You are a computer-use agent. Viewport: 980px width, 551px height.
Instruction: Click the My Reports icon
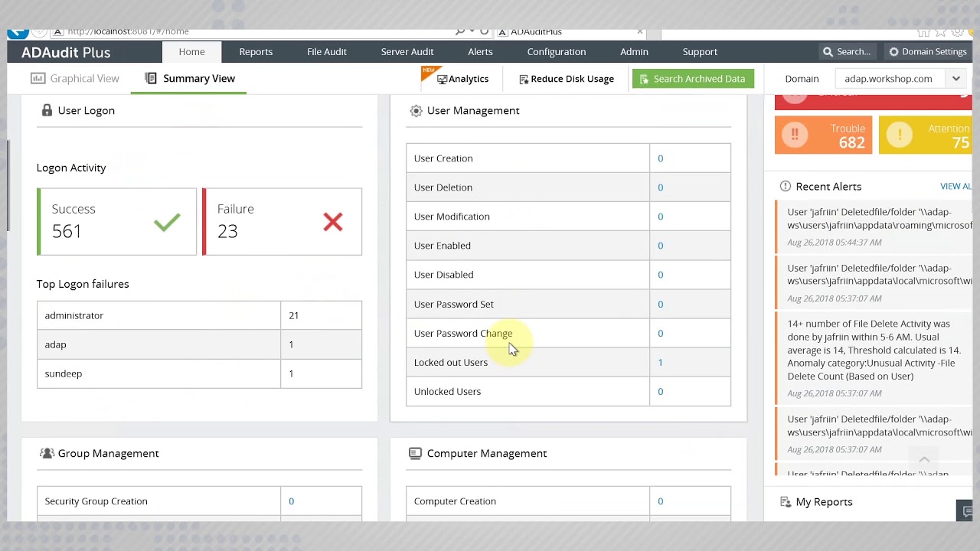click(785, 502)
